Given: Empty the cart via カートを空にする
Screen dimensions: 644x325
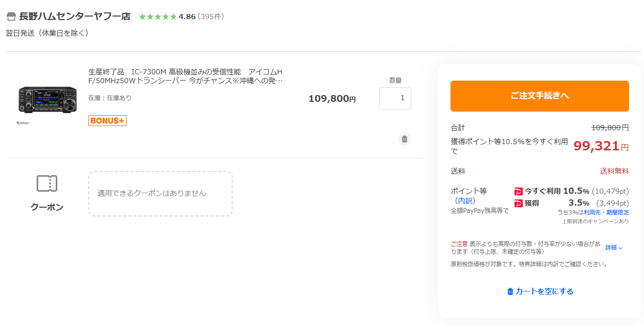Looking at the screenshot, I should coord(540,291).
